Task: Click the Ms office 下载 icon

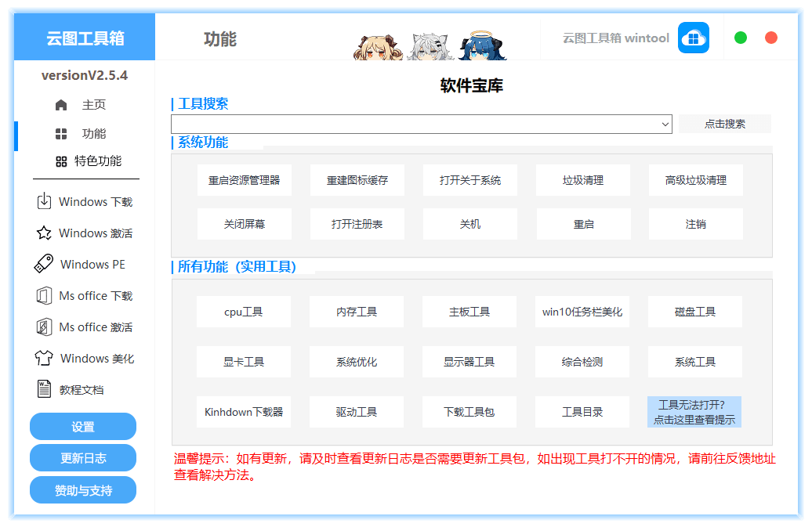Action: (x=44, y=295)
